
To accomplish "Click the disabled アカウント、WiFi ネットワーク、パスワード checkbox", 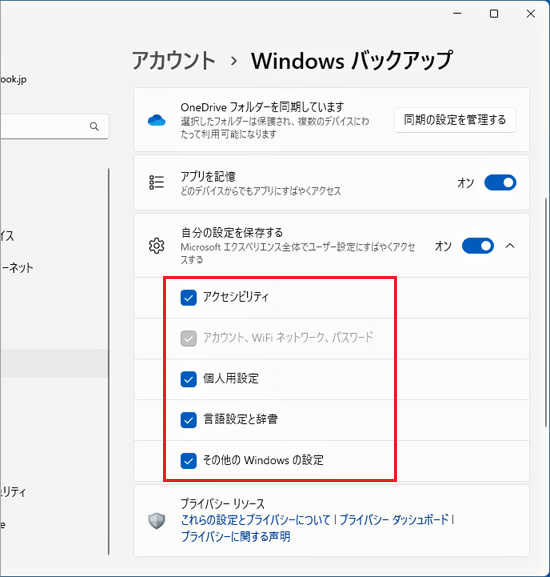I will (188, 338).
